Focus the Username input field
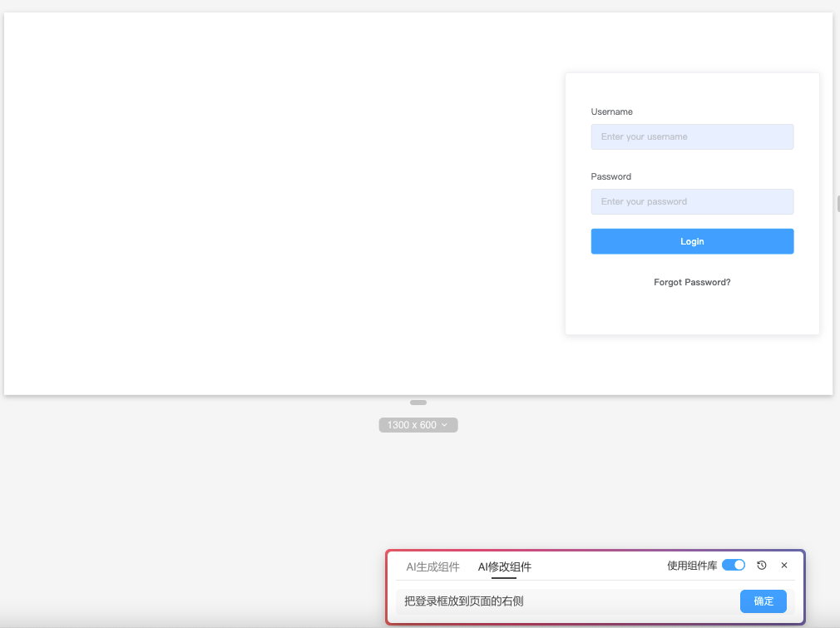 pos(692,137)
